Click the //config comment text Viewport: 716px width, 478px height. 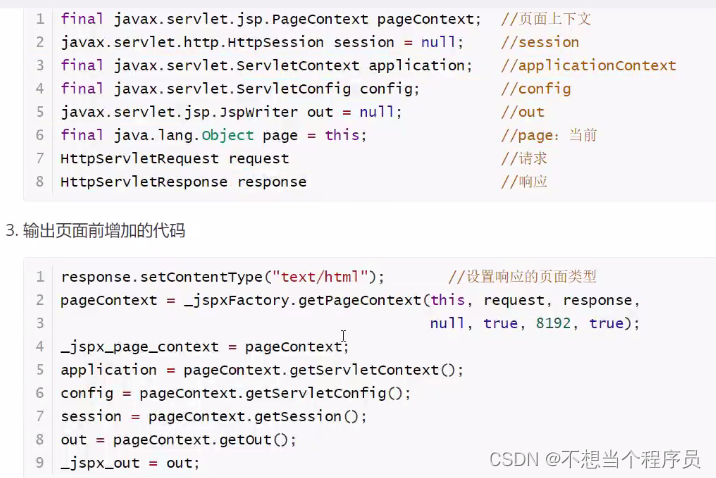pos(536,88)
